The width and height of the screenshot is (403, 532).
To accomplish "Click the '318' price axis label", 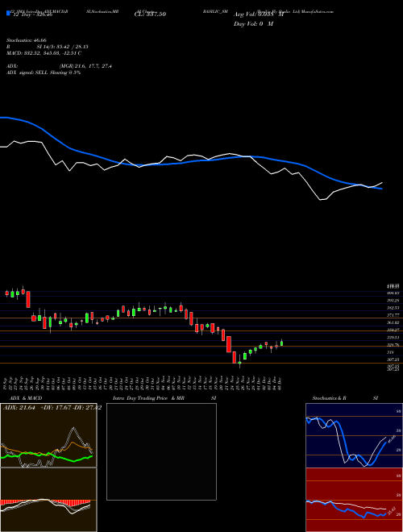I will tap(390, 352).
